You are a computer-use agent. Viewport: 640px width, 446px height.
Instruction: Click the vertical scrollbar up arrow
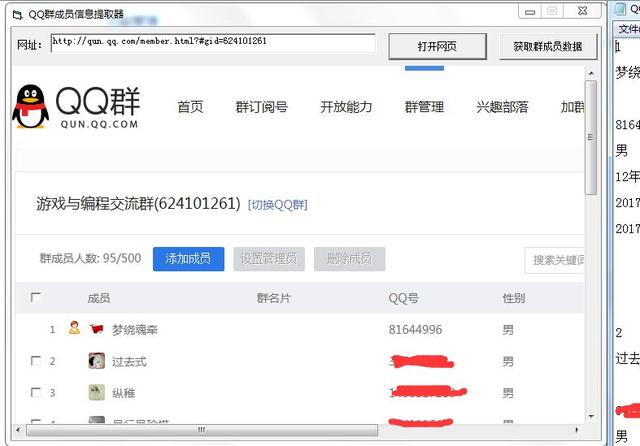591,73
